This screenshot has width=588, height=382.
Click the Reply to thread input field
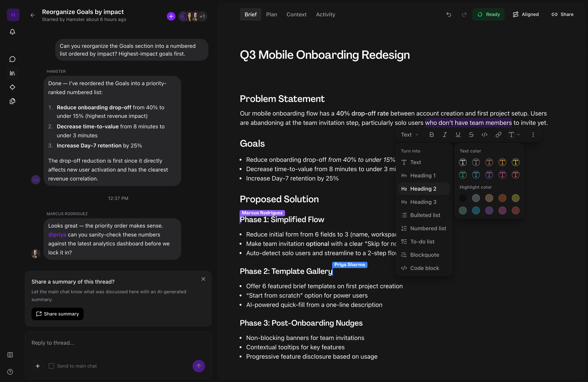tap(99, 343)
